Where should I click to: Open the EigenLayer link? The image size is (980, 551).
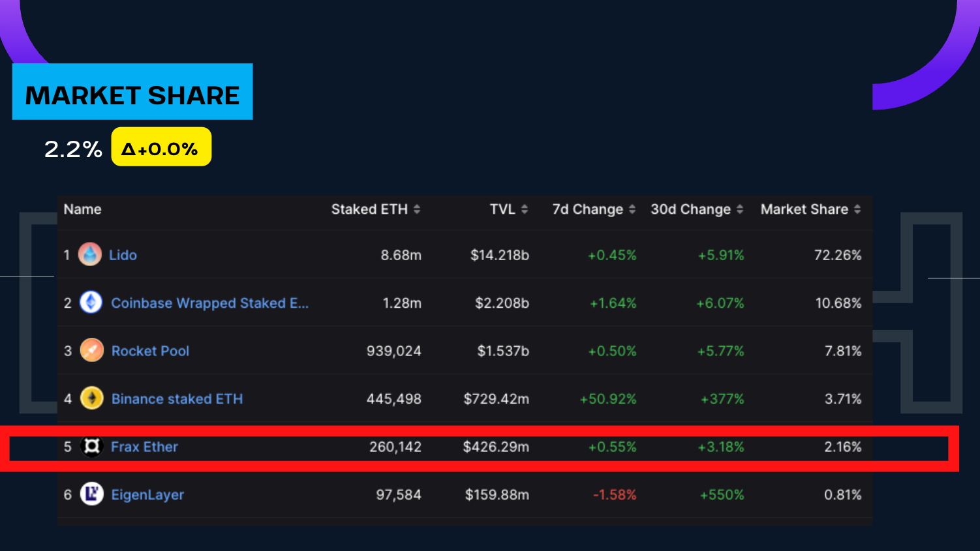point(147,495)
